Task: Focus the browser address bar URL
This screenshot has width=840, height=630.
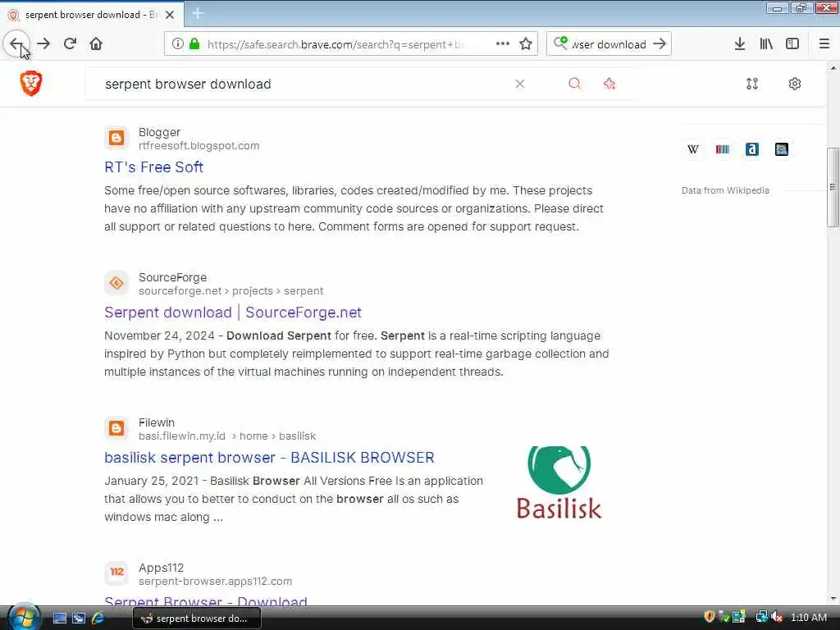Action: tap(336, 44)
